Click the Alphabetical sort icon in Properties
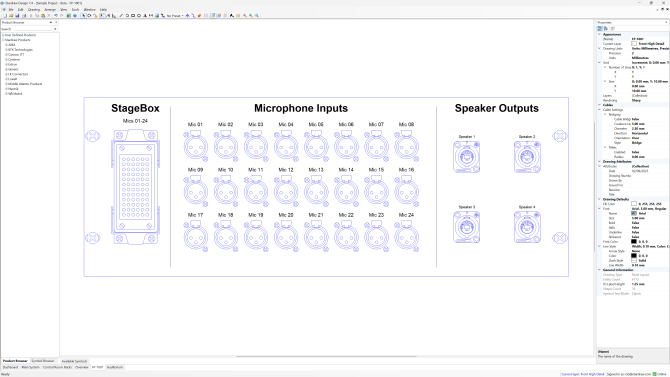 605,29
